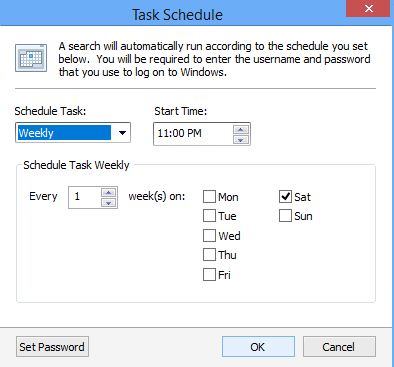This screenshot has height=367, width=394.
Task: Click inside the 11:00 PM time field
Action: point(193,134)
